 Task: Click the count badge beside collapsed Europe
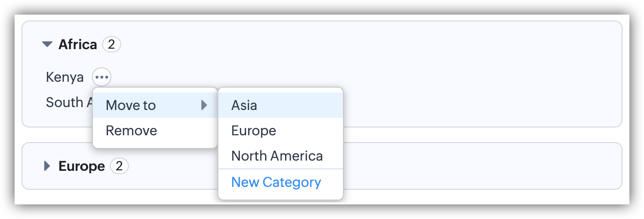tap(119, 166)
